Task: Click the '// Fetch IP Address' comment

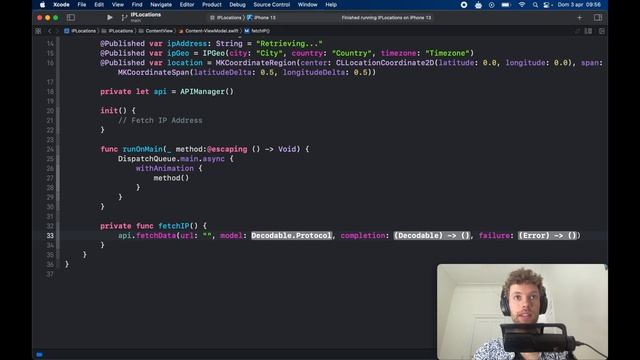Action: coord(160,120)
